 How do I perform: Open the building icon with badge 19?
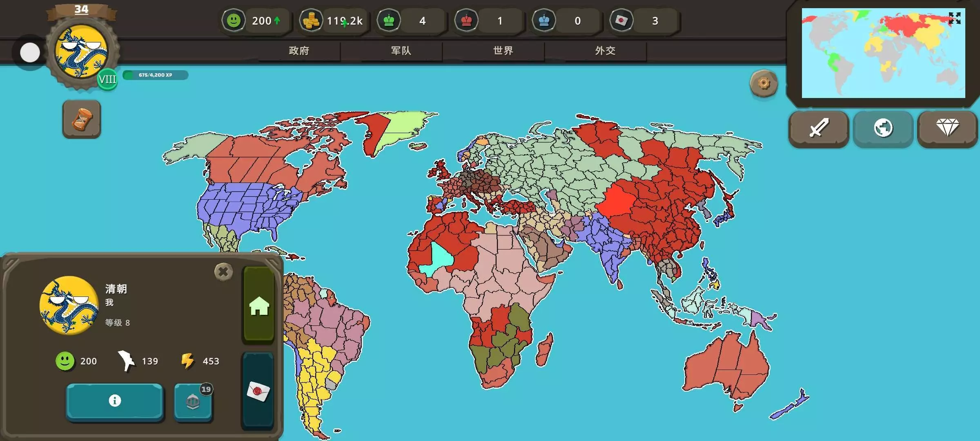193,402
